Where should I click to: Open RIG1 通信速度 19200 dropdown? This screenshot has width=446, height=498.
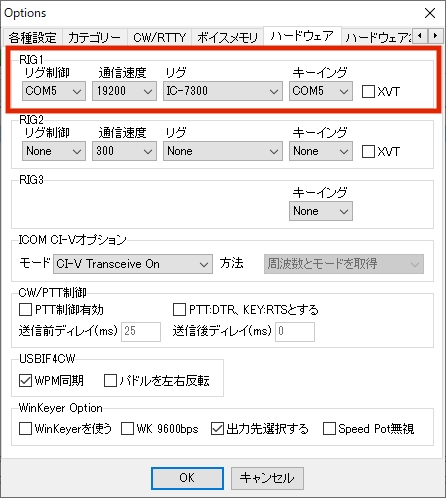coord(124,91)
